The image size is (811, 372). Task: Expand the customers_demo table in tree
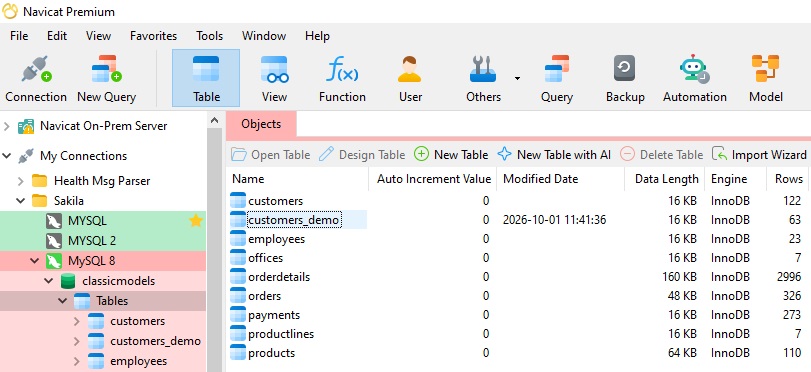coord(77,341)
